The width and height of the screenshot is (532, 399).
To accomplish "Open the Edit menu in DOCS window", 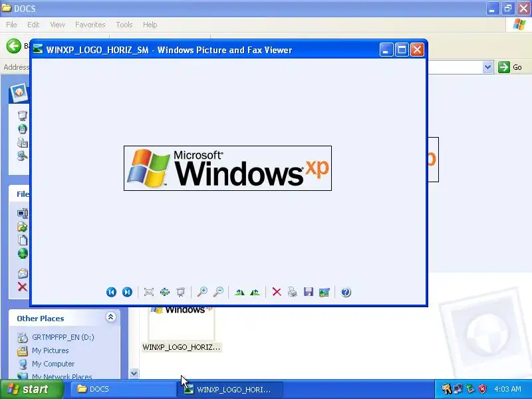I will click(33, 25).
